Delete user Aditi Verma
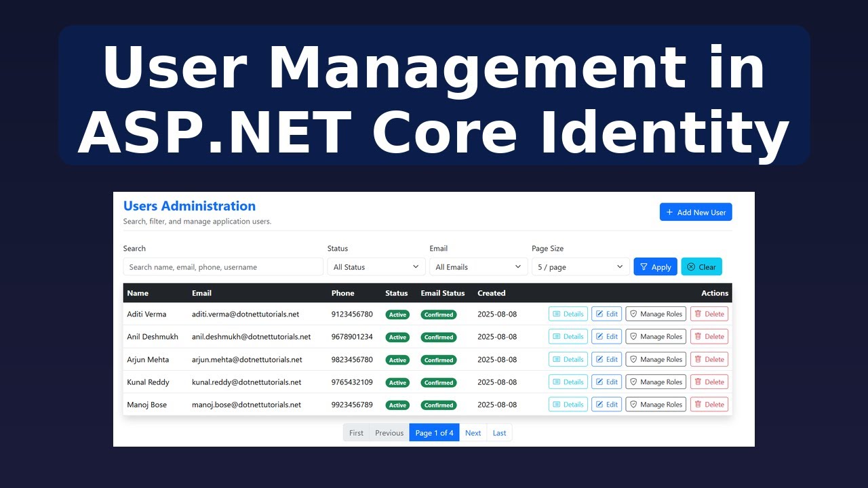Viewport: 868px width, 488px height. click(709, 314)
